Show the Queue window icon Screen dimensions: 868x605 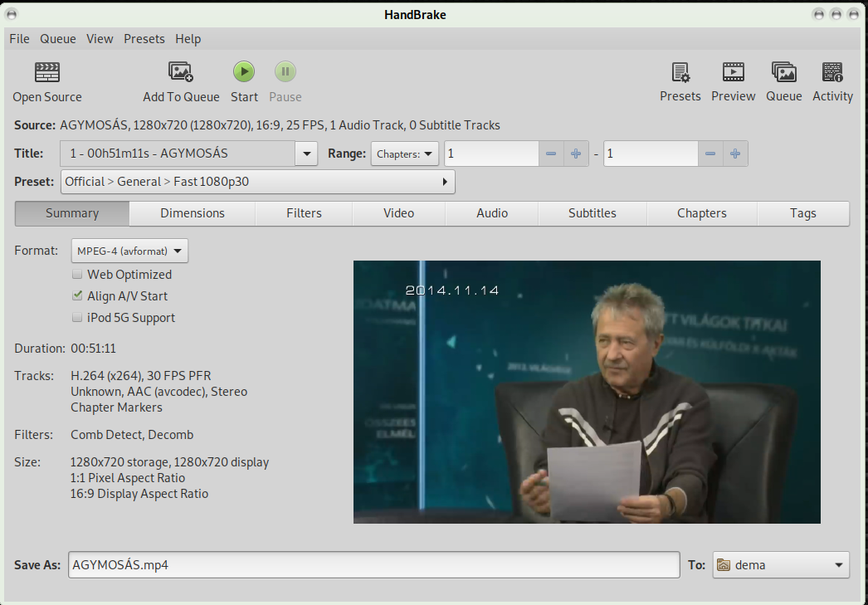point(783,72)
